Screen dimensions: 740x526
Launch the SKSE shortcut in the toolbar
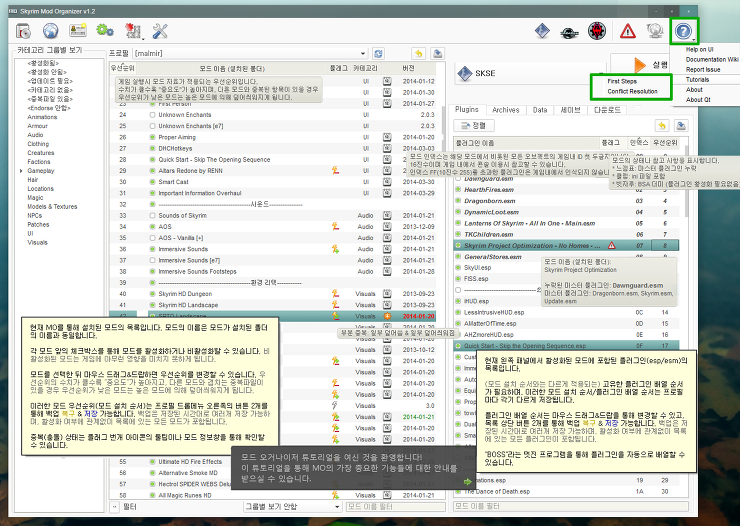click(x=542, y=31)
